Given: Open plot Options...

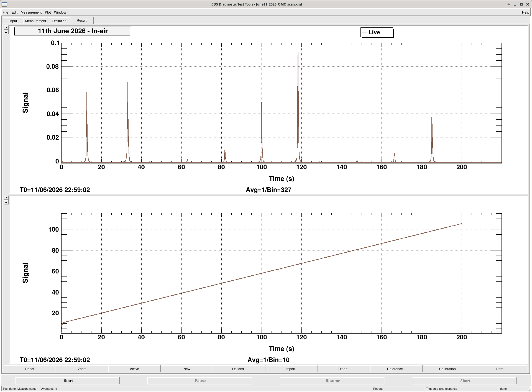Looking at the screenshot, I should [x=239, y=369].
